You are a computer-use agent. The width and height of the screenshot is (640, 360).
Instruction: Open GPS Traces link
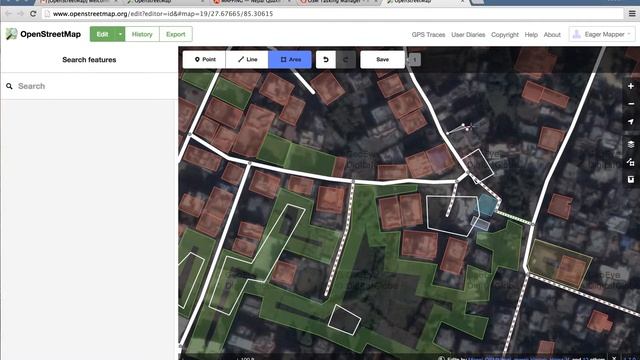[428, 35]
